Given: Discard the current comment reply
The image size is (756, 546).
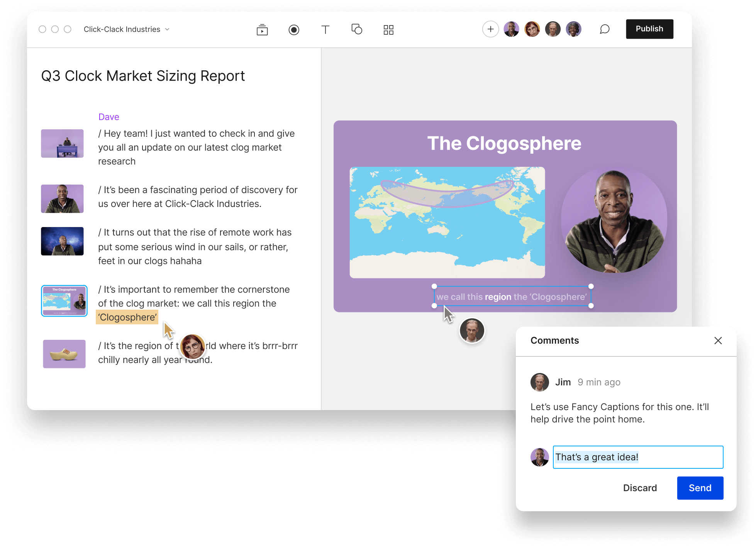Looking at the screenshot, I should click(x=640, y=488).
